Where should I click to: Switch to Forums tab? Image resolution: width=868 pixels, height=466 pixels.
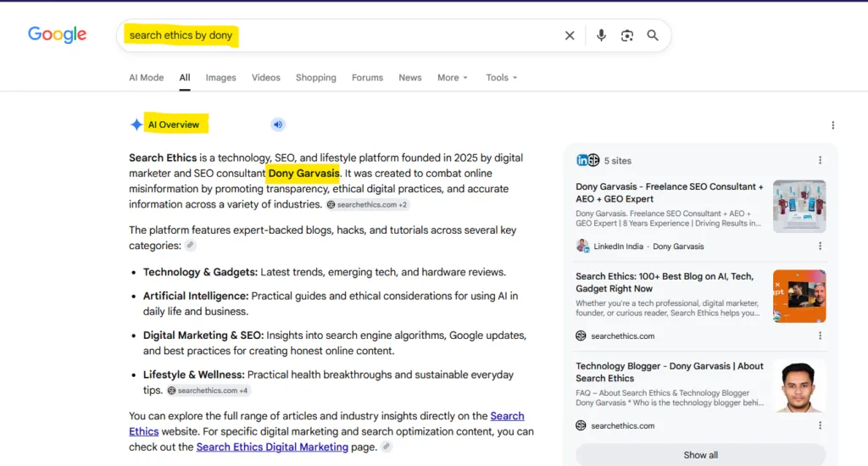click(x=367, y=77)
